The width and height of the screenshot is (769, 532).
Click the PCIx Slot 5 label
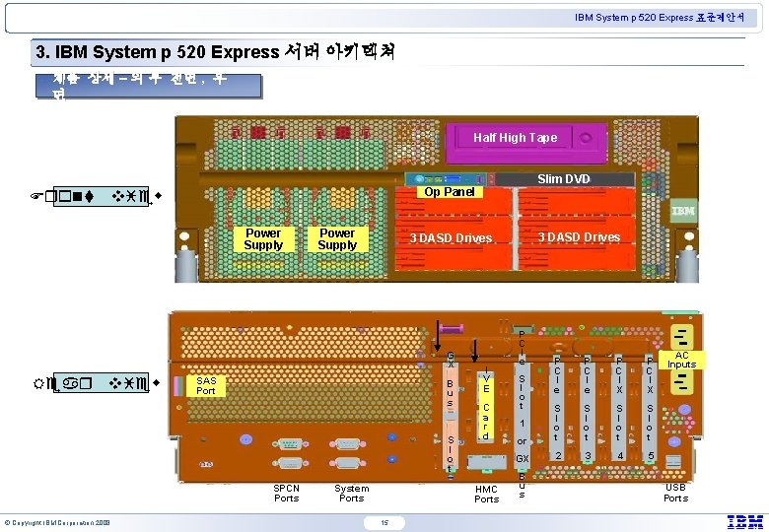point(650,408)
